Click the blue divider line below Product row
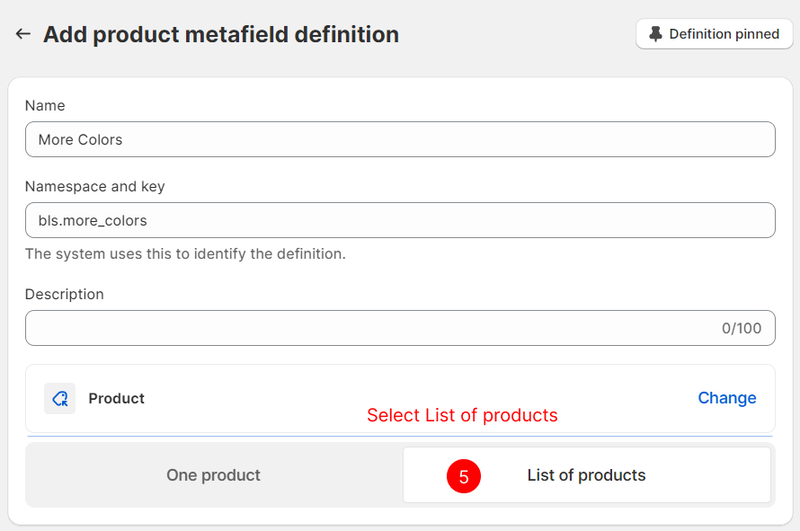Viewport: 800px width, 531px height. tap(400, 436)
